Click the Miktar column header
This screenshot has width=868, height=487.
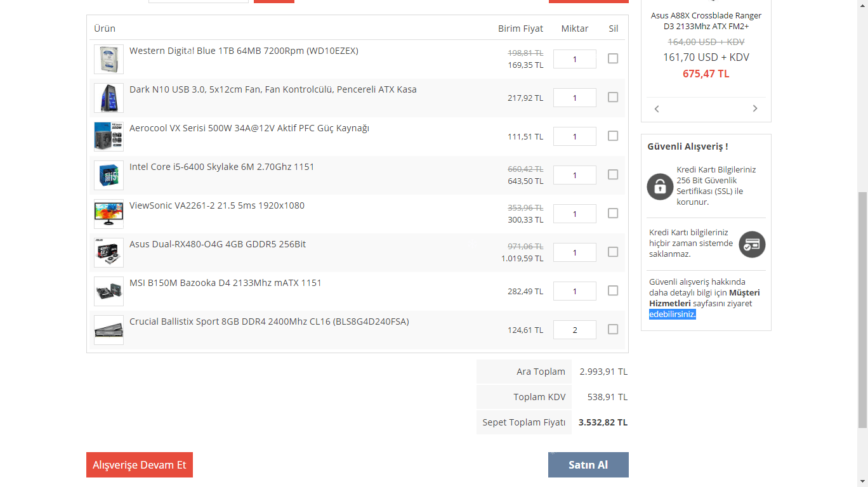click(575, 29)
